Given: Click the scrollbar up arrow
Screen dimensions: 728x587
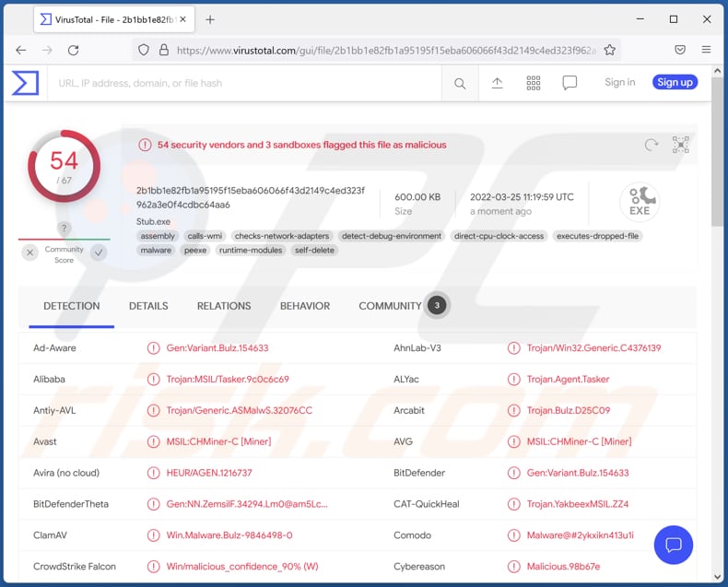Looking at the screenshot, I should point(717,71).
